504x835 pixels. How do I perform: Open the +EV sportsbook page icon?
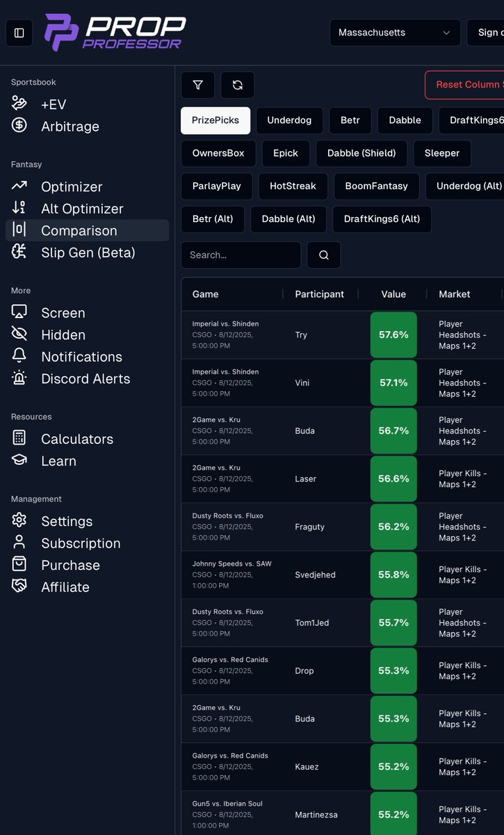(x=19, y=104)
